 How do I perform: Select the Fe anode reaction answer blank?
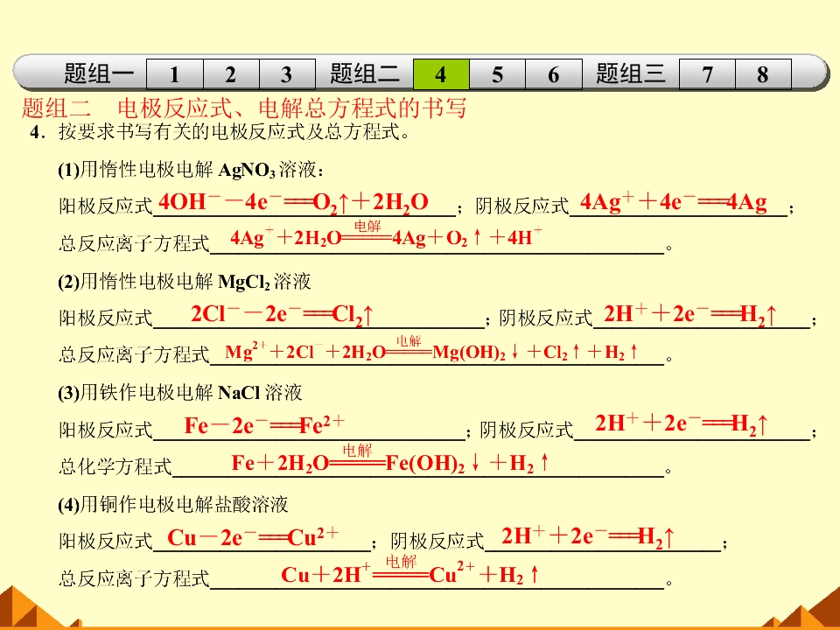coord(309,427)
